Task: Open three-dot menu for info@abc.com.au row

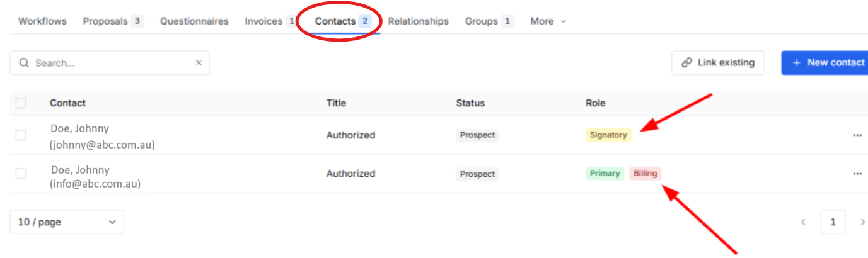Action: [857, 174]
